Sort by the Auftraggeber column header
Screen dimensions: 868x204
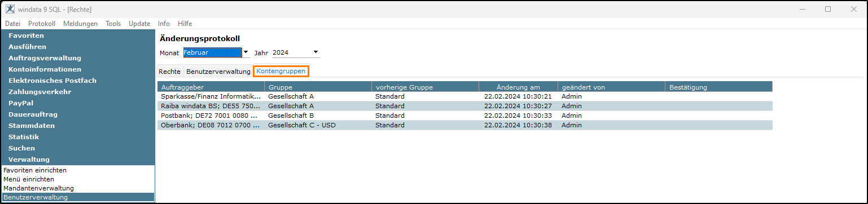coord(211,87)
